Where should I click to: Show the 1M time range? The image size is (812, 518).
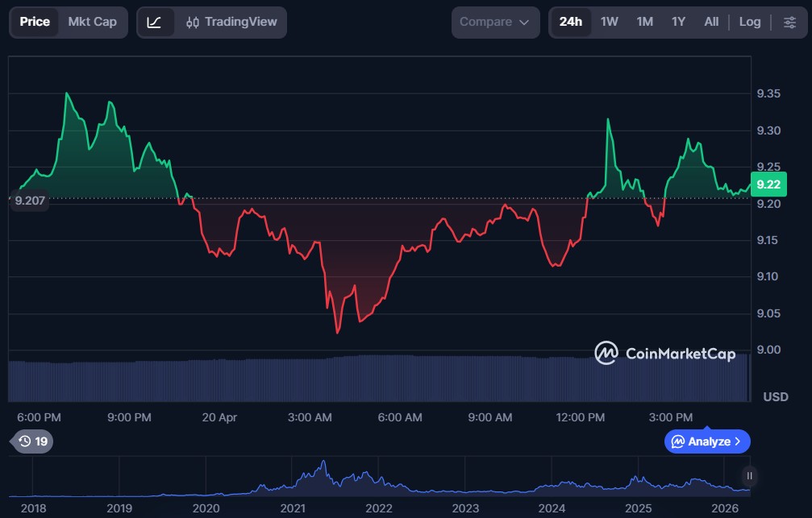coord(644,22)
